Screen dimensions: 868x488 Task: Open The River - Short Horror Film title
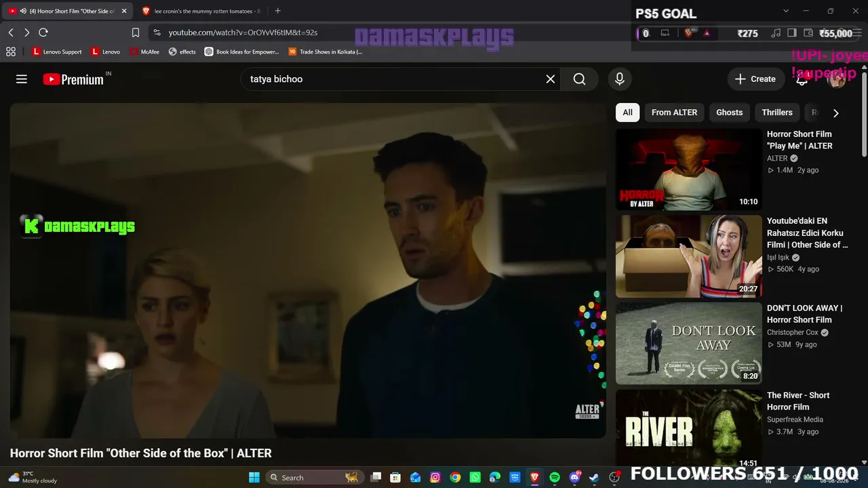point(798,401)
